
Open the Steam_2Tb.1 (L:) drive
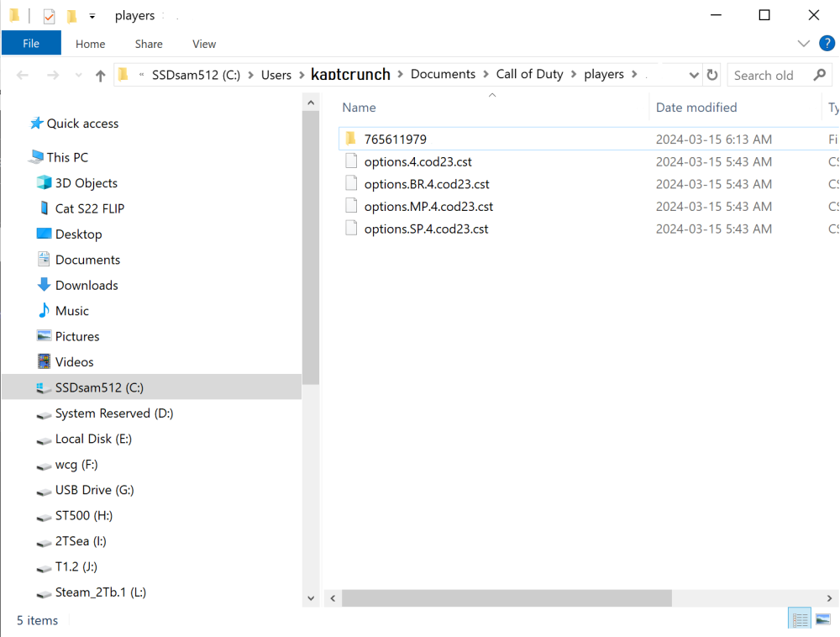point(100,592)
